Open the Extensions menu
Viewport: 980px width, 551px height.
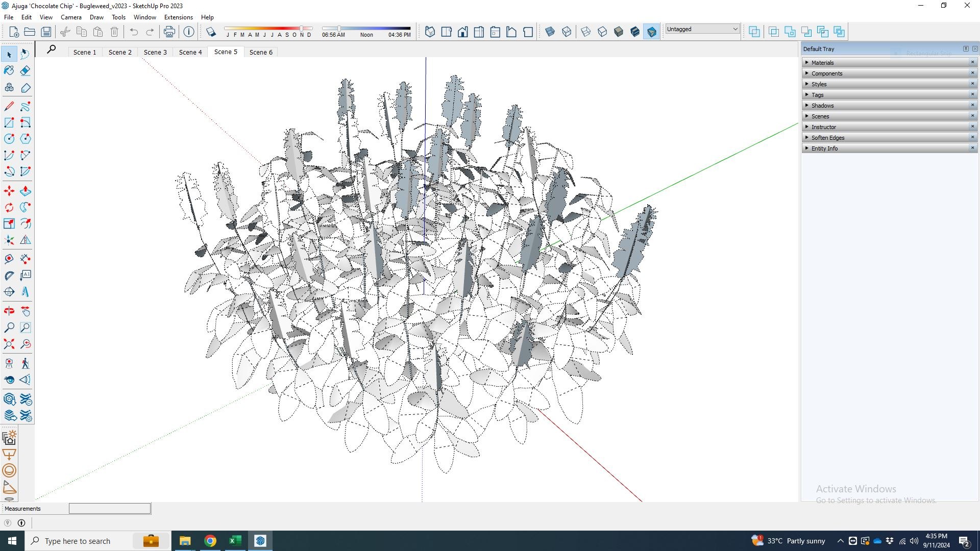178,17
